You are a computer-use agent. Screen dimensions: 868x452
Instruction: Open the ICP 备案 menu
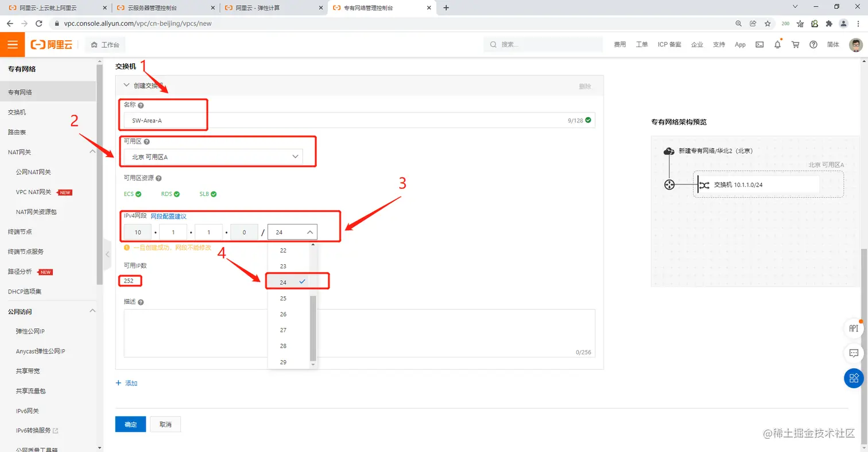tap(669, 45)
